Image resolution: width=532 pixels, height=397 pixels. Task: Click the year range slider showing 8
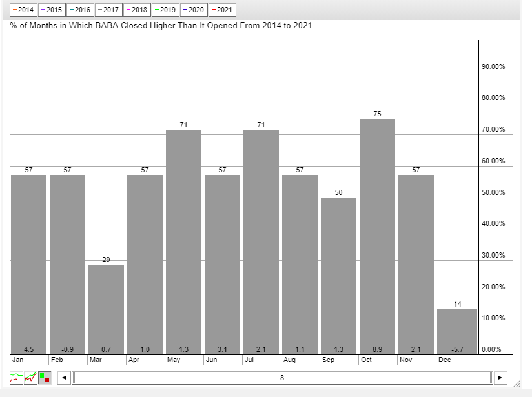(x=282, y=378)
